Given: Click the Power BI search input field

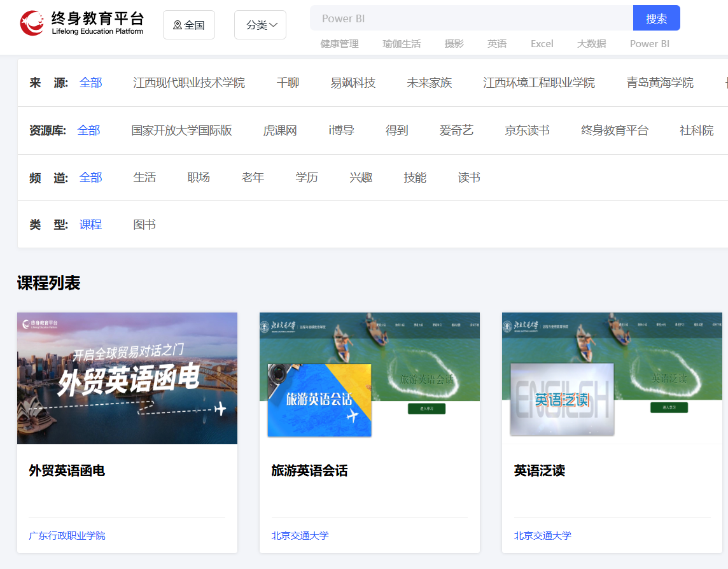Looking at the screenshot, I should point(472,18).
